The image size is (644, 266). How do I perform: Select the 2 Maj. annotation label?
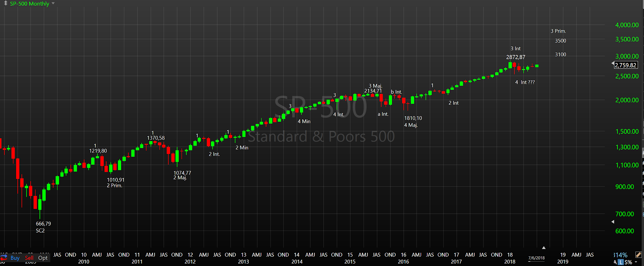(x=180, y=178)
